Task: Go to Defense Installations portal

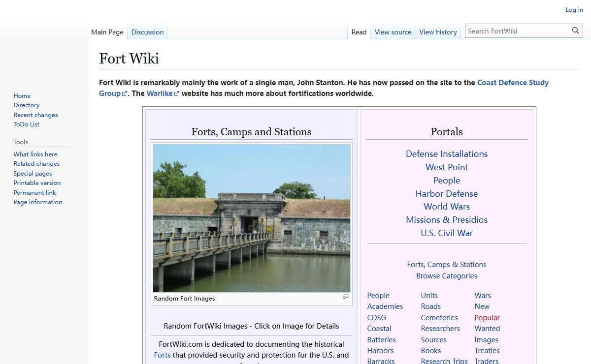Action: (x=446, y=154)
